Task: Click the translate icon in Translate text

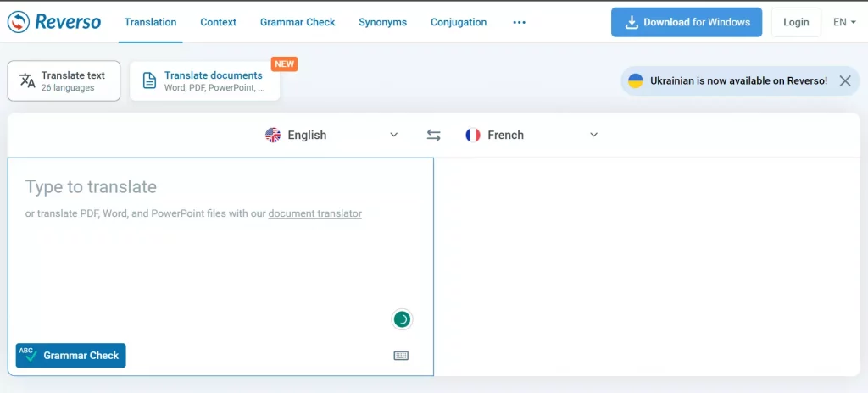Action: pyautogui.click(x=28, y=80)
